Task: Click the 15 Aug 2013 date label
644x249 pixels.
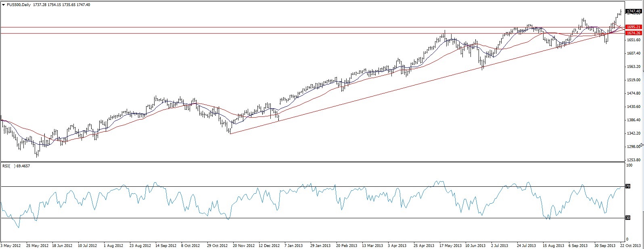Action: 553,245
